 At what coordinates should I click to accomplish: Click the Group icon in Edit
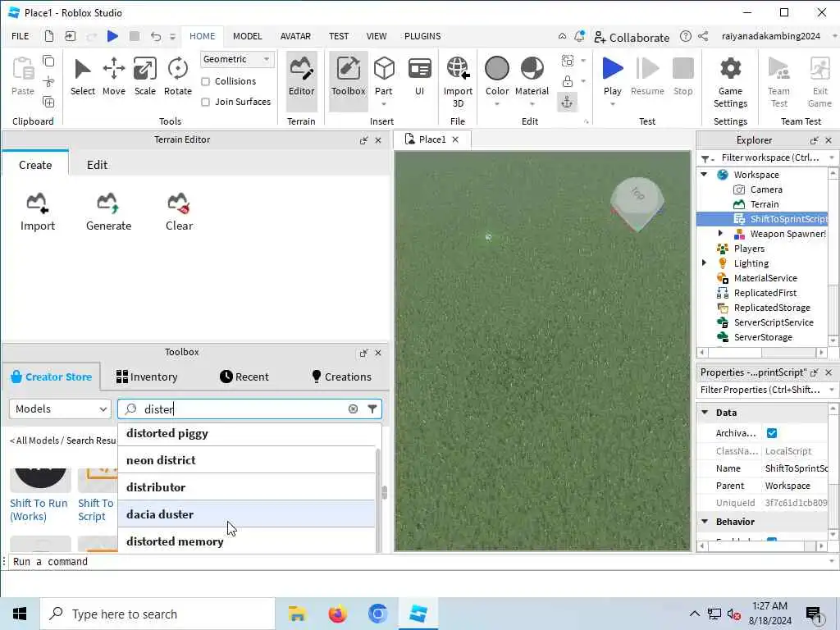point(568,61)
